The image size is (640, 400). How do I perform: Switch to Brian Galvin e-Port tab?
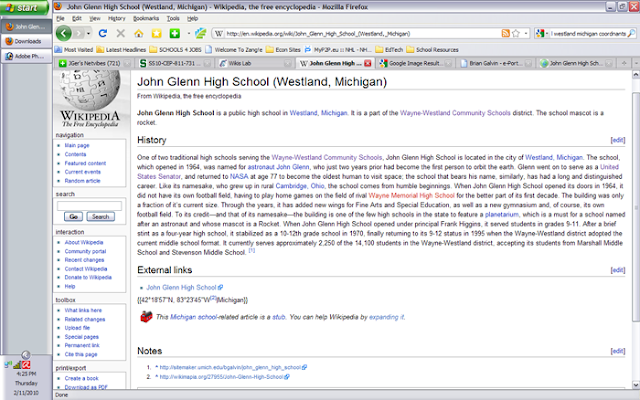click(496, 63)
